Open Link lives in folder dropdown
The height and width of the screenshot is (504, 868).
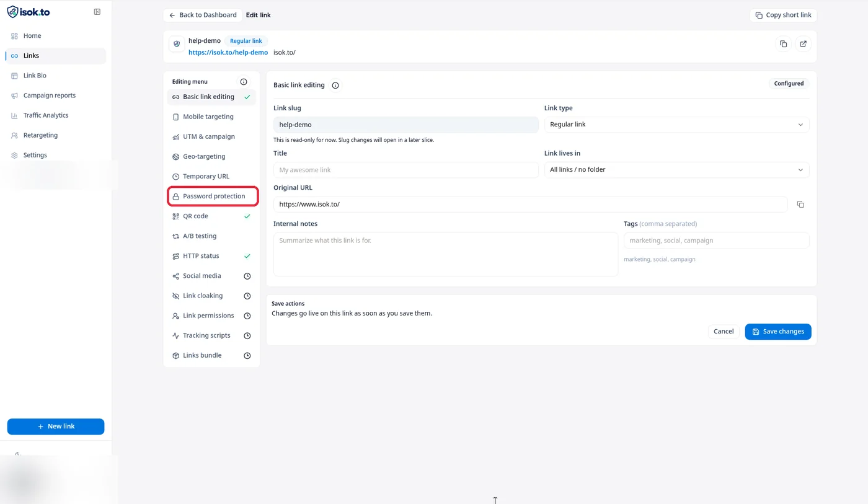click(x=676, y=170)
